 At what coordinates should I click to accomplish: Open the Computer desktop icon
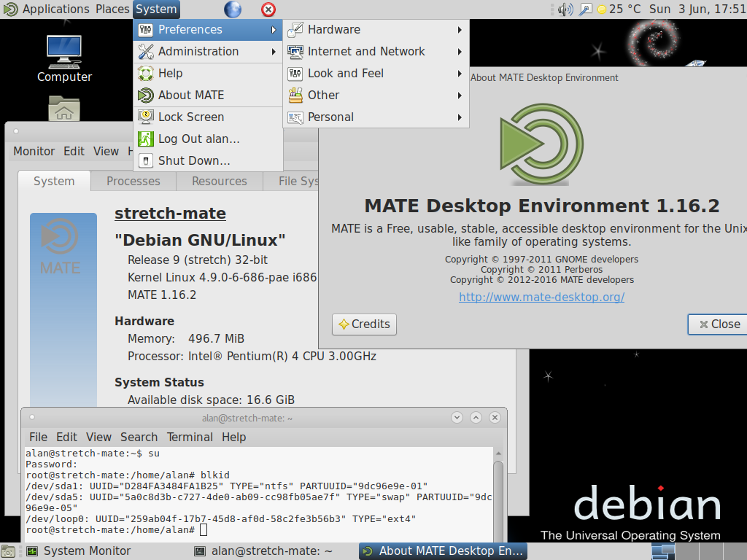click(x=64, y=52)
